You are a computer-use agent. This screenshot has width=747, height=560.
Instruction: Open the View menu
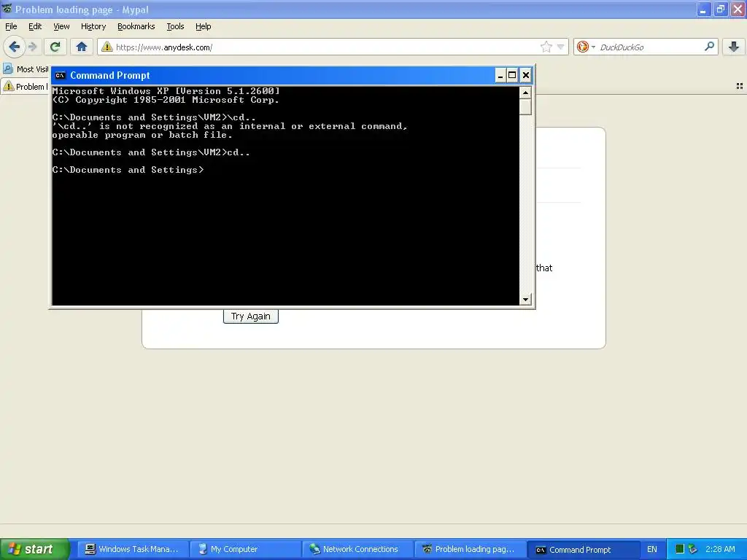coord(61,26)
